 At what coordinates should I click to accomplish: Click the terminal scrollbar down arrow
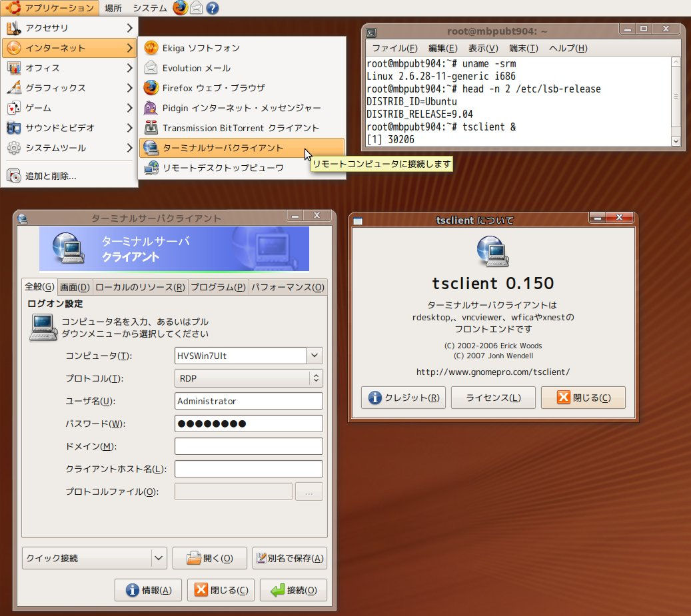[676, 141]
